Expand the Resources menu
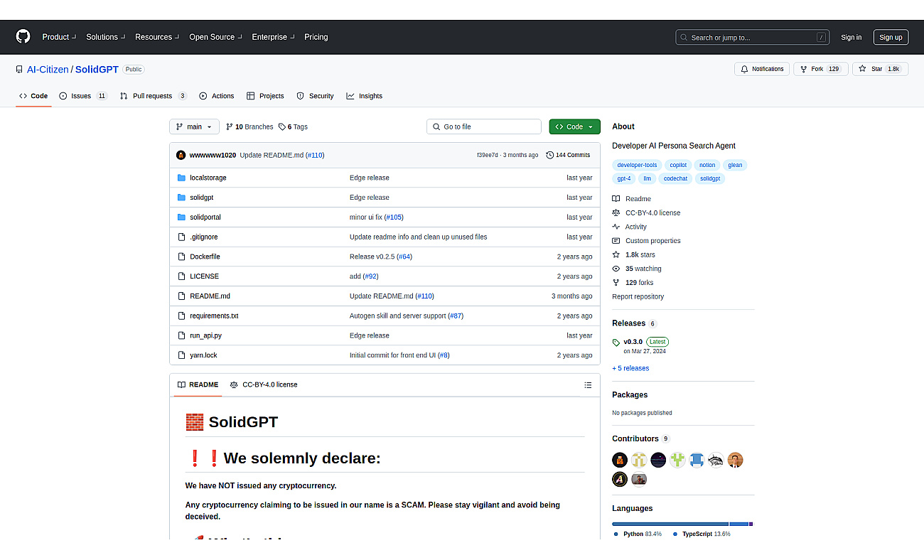924x560 pixels. coord(157,37)
